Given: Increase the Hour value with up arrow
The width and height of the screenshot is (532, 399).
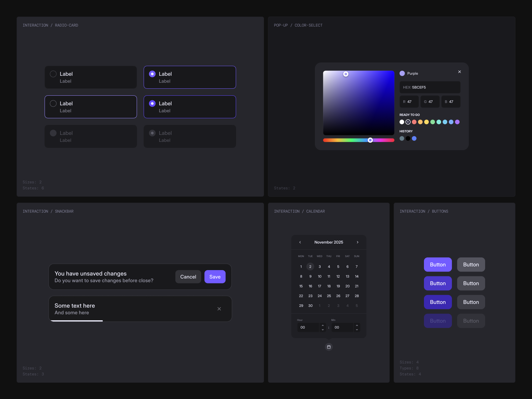Looking at the screenshot, I should (x=323, y=325).
